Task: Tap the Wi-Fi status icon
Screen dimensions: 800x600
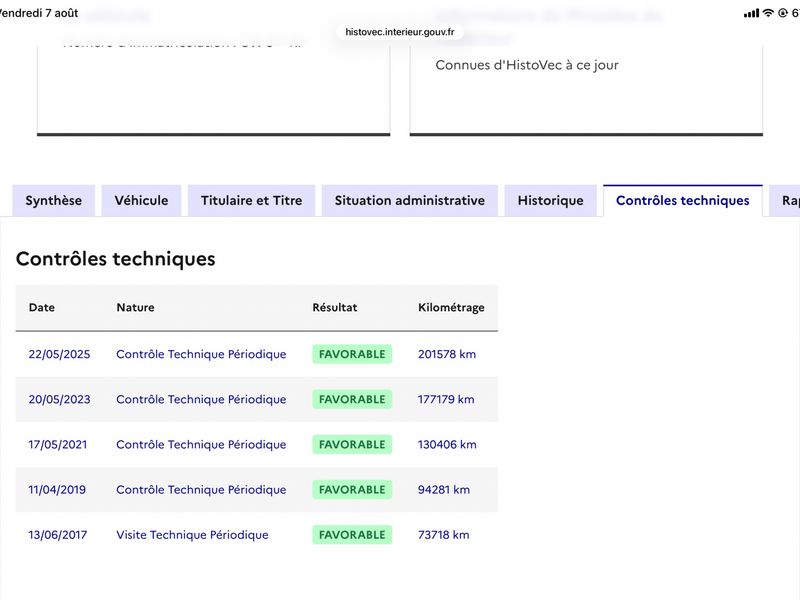Action: pyautogui.click(x=768, y=13)
